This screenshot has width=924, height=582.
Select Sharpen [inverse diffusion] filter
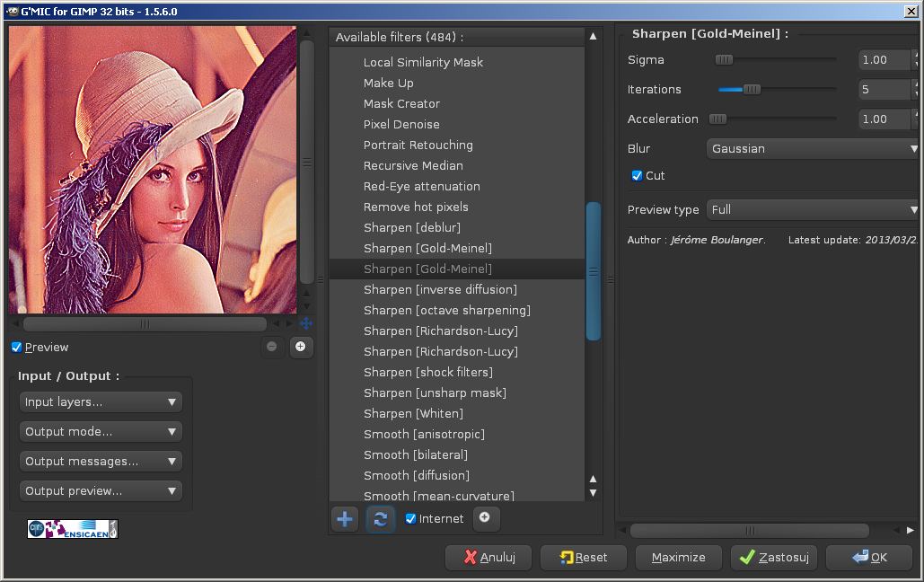[x=440, y=289]
